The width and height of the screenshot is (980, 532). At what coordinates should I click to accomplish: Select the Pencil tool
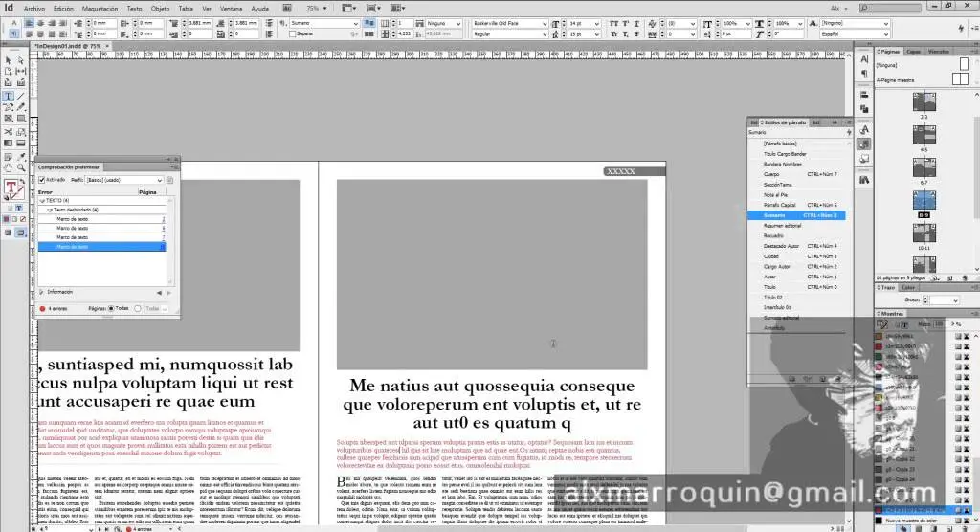[x=21, y=107]
